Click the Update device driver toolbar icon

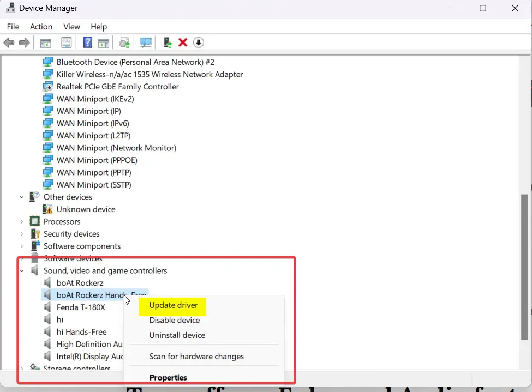tap(124, 43)
